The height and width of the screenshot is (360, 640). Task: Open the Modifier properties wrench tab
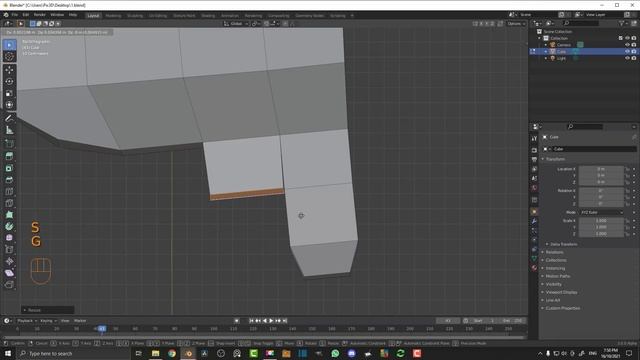pyautogui.click(x=534, y=221)
